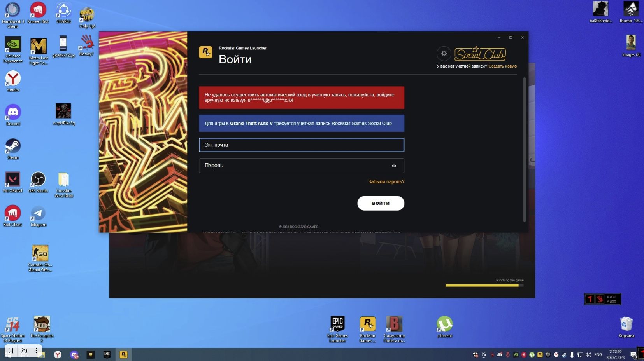Click the Launching the game progress bar
644x361 pixels.
[x=484, y=285]
